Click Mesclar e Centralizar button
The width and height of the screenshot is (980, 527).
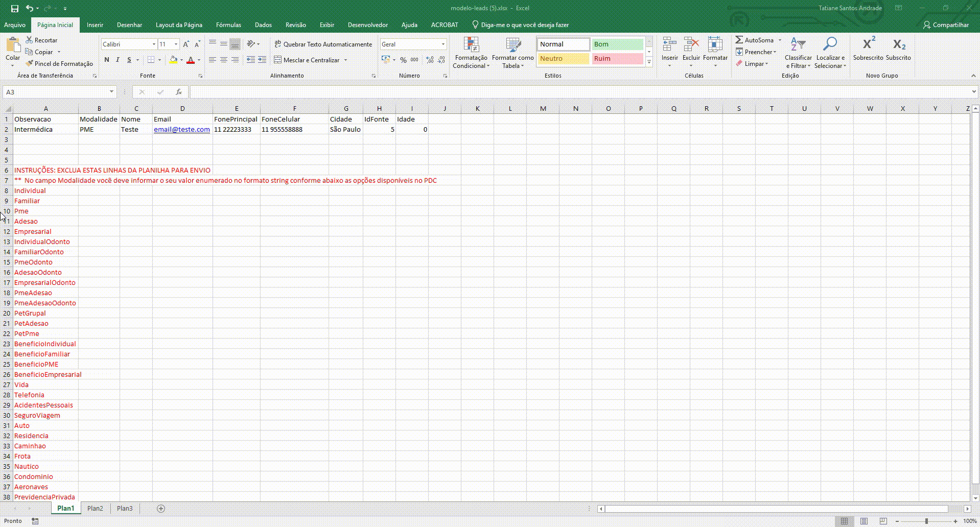[x=307, y=60]
